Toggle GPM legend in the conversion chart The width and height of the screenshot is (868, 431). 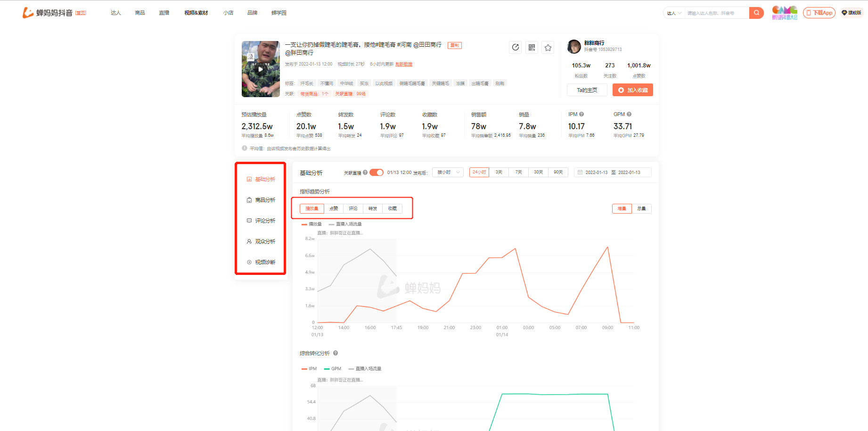pos(333,369)
